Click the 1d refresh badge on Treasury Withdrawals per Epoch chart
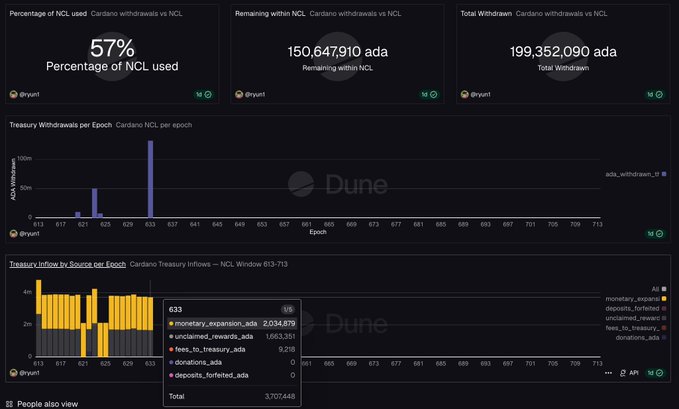 pyautogui.click(x=655, y=234)
